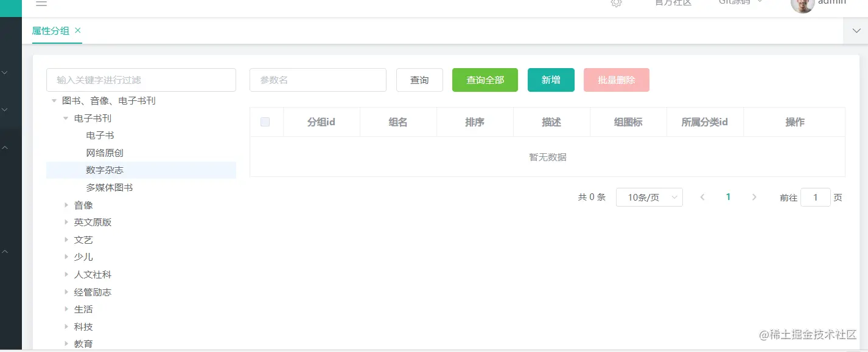Click the 共 0 条 total count text
868x352 pixels.
point(592,197)
